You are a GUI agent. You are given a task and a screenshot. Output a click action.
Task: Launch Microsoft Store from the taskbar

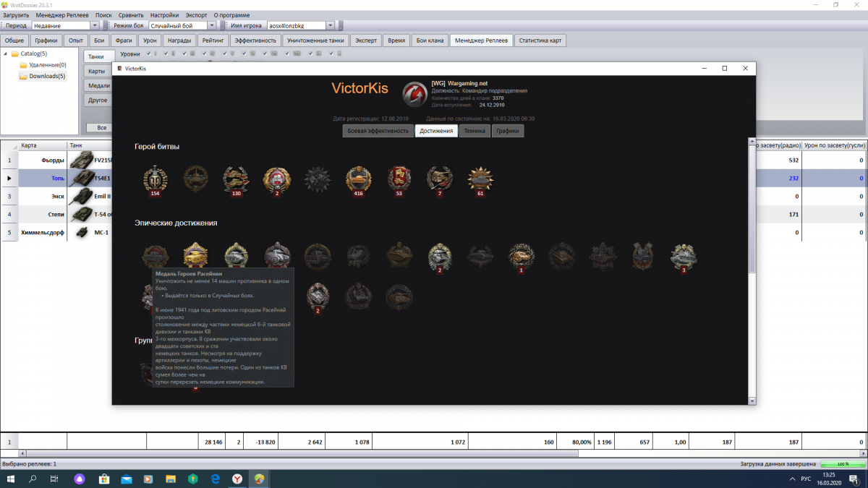[x=103, y=479]
